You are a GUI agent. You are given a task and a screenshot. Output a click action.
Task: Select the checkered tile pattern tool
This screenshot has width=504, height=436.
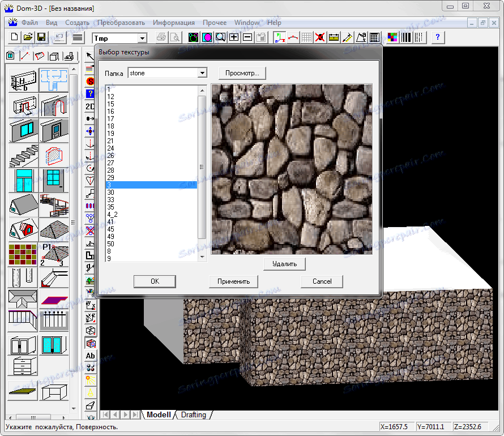pyautogui.click(x=23, y=255)
